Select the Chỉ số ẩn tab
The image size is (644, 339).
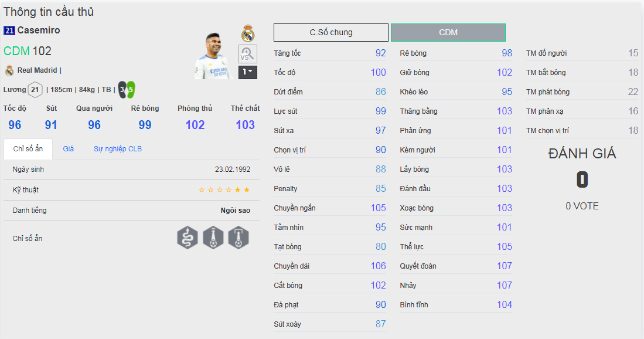click(x=28, y=149)
